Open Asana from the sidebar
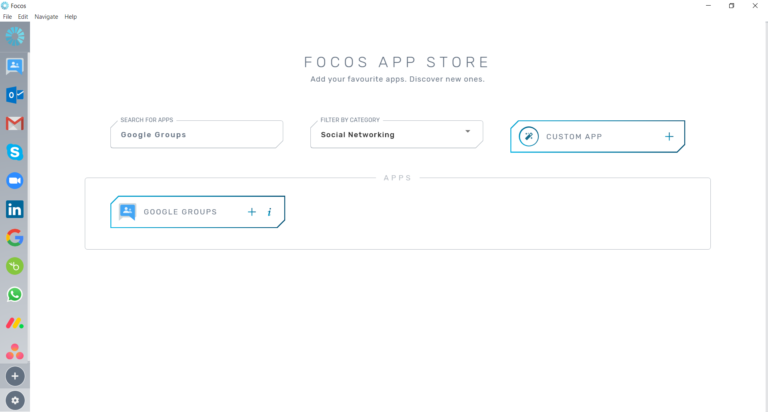 coord(15,351)
